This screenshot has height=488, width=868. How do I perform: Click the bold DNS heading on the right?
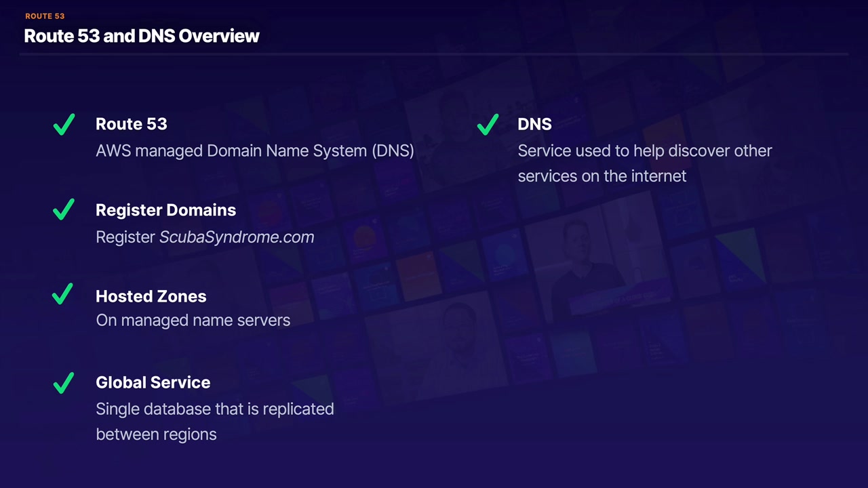[534, 124]
